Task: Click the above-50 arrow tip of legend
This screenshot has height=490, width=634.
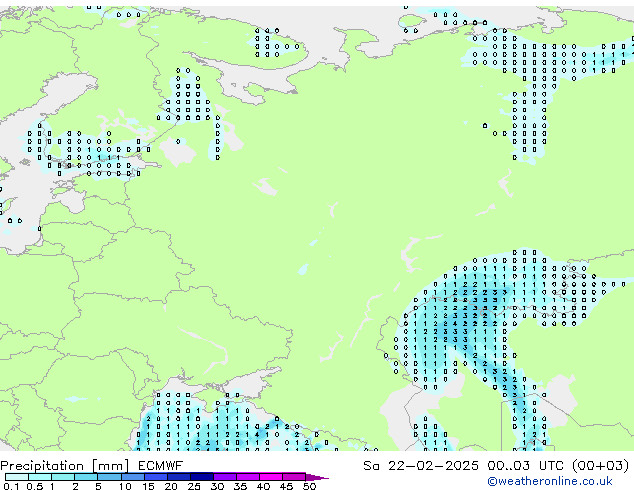Action: pyautogui.click(x=317, y=477)
